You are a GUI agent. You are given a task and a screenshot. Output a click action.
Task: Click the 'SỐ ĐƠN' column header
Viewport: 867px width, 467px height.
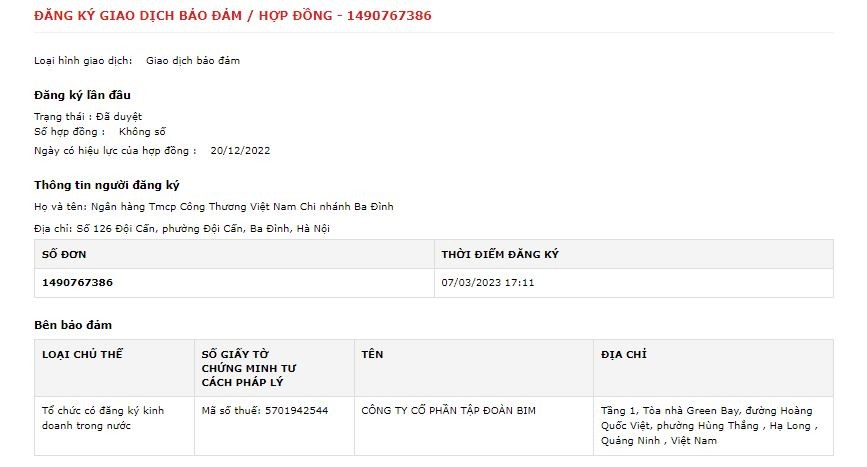click(64, 254)
